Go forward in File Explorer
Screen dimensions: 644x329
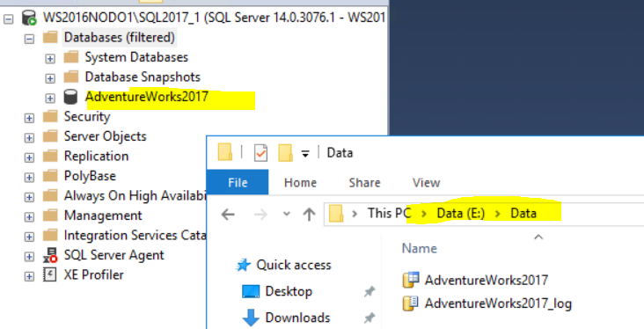tap(260, 214)
